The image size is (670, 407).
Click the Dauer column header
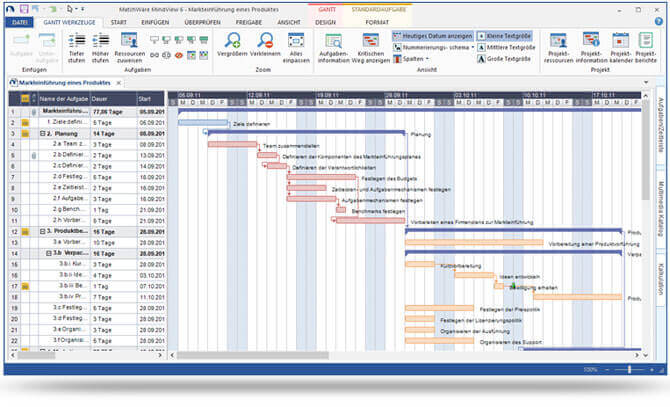pyautogui.click(x=113, y=99)
